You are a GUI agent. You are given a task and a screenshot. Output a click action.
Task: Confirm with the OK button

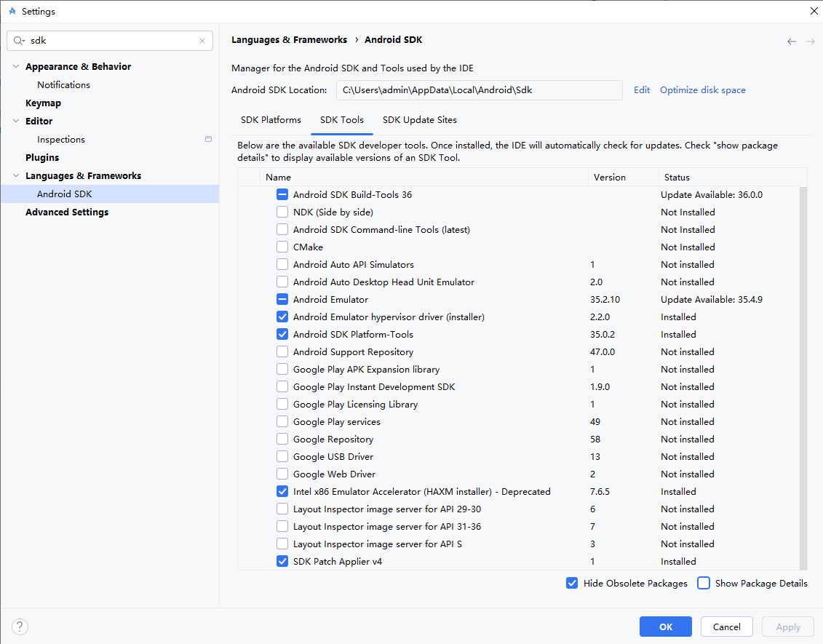[666, 627]
